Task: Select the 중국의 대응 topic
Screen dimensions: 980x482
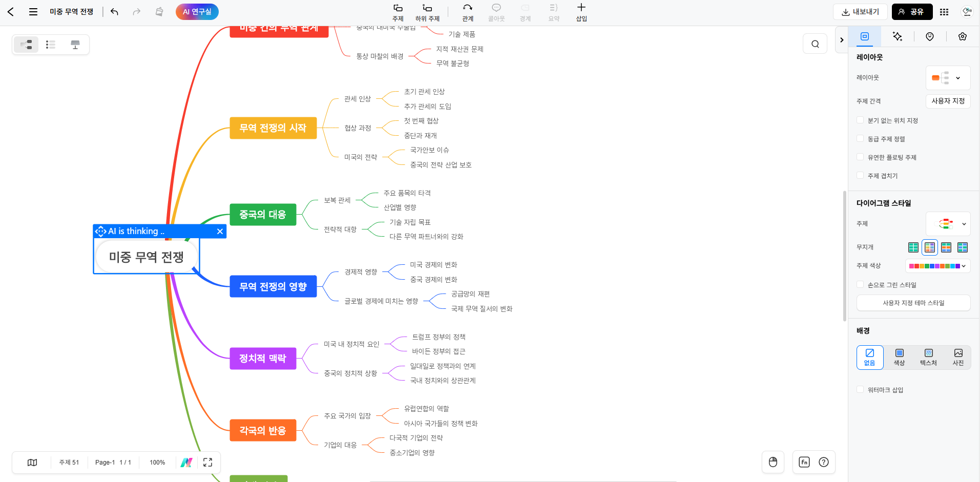Action: 263,215
